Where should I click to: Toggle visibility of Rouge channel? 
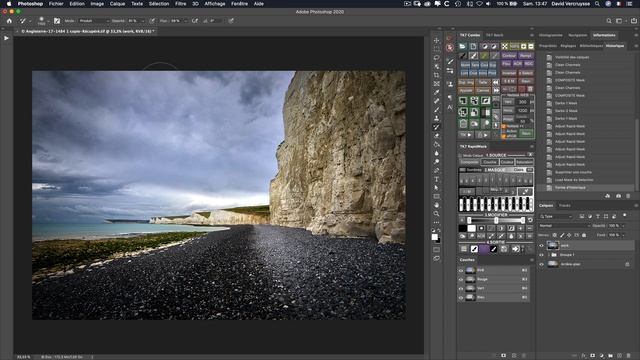point(461,280)
